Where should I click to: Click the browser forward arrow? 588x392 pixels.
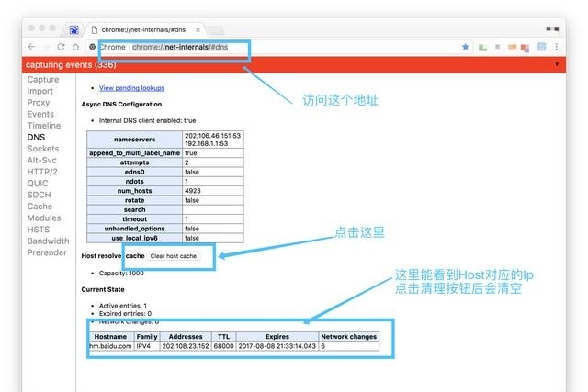tap(47, 47)
